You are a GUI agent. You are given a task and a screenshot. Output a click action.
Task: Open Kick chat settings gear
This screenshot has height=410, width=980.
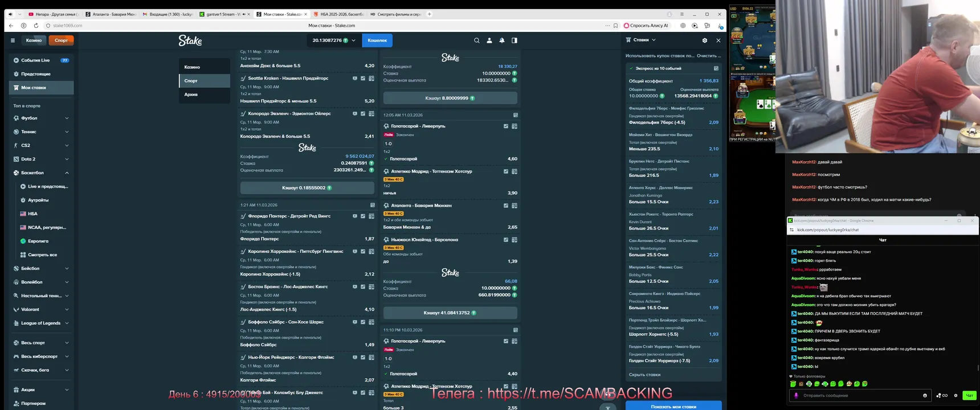[x=955, y=395]
